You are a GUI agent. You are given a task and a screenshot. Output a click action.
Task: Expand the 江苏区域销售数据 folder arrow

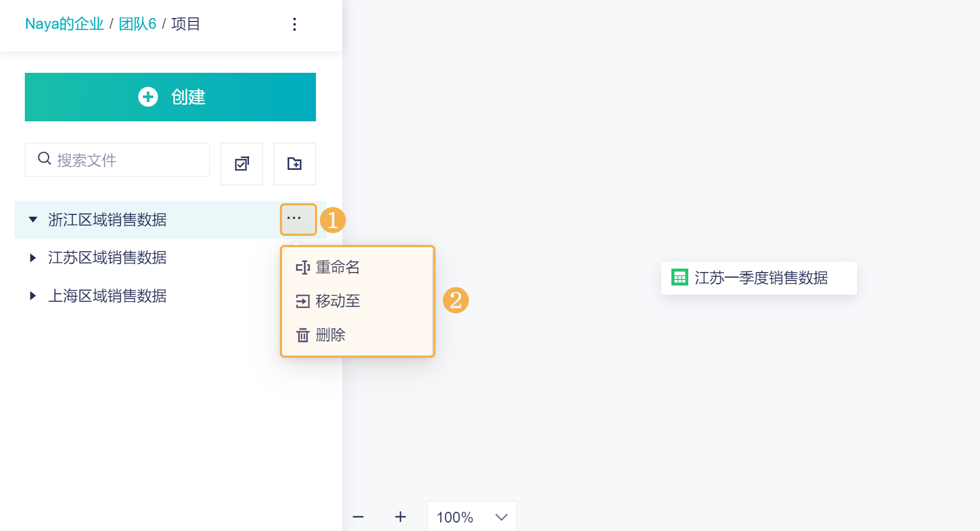[x=33, y=258]
